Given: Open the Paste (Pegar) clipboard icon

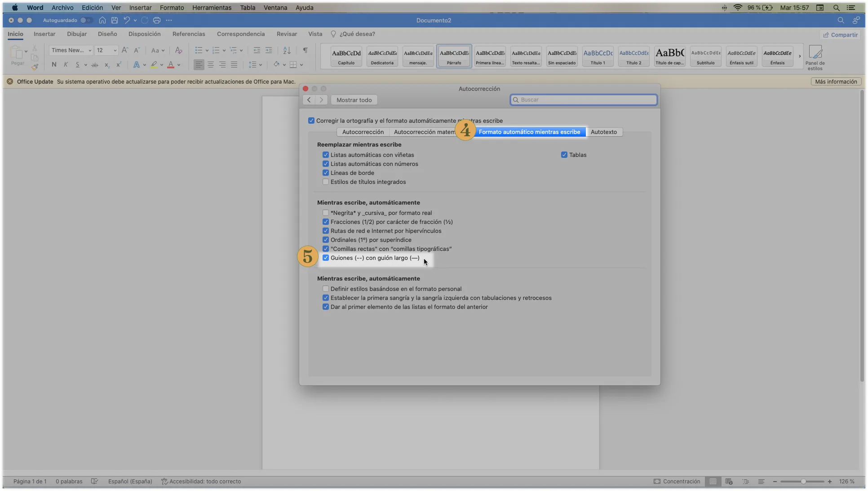Looking at the screenshot, I should (17, 52).
